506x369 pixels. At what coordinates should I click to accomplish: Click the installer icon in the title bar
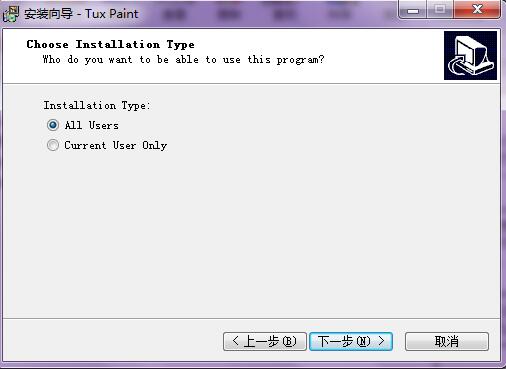(x=10, y=14)
